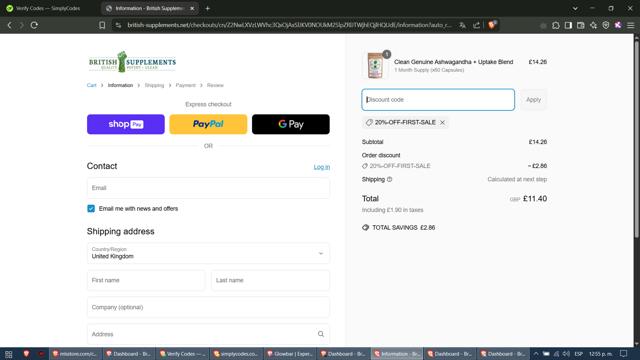Click the page vertical scrollbar
This screenshot has height=360, width=640.
637,139
